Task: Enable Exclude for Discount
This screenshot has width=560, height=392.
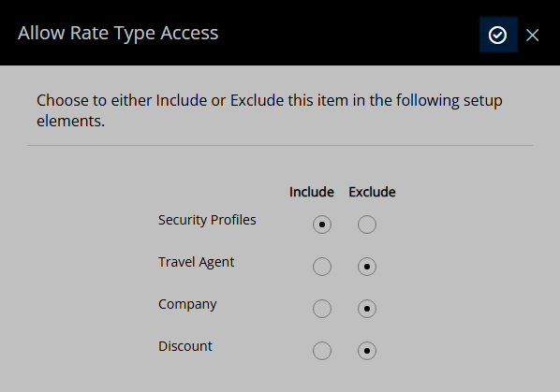Action: point(367,351)
